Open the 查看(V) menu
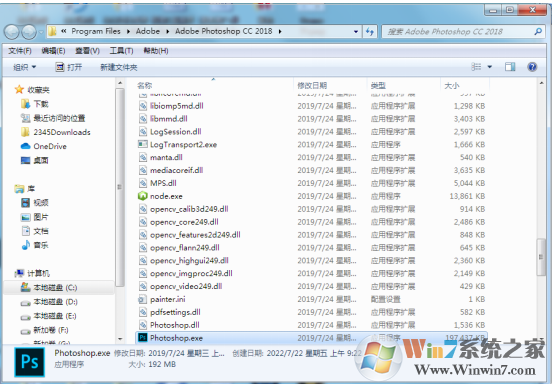Image resolution: width=552 pixels, height=384 pixels. (87, 51)
